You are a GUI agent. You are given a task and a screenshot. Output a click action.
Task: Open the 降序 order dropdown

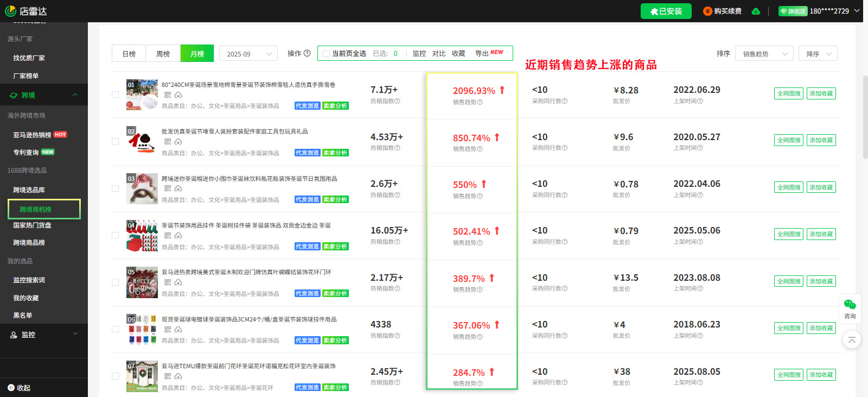tap(818, 54)
